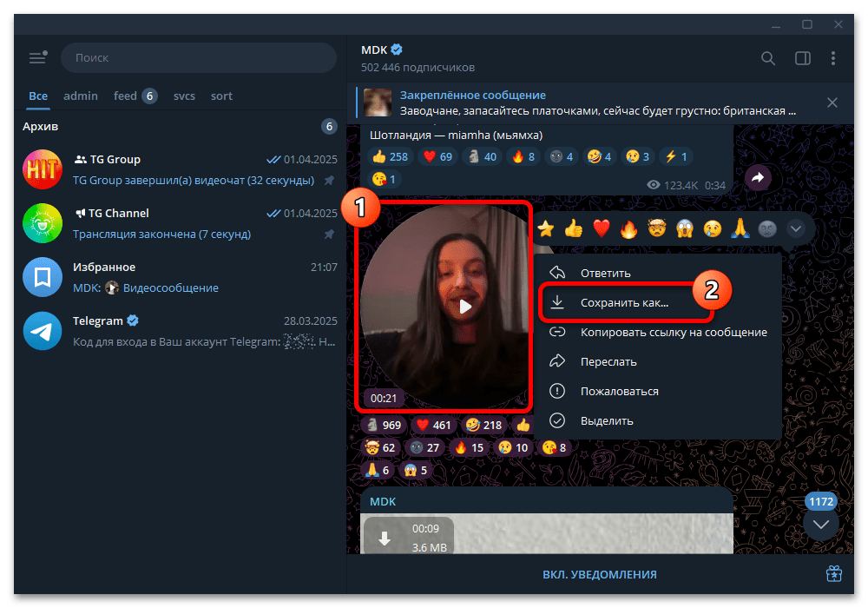This screenshot has width=868, height=608.
Task: Toggle the right info sidebar panel
Action: (x=803, y=58)
